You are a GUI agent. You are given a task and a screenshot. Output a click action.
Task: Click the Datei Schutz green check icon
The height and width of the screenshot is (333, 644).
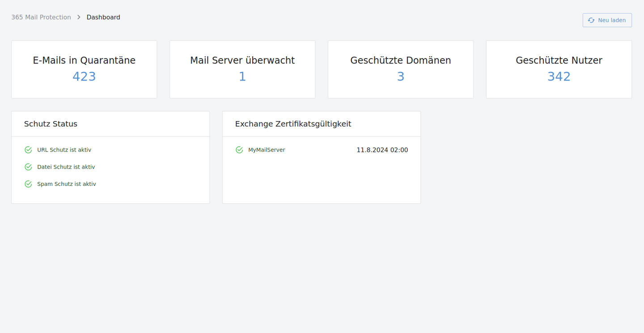[x=28, y=167]
